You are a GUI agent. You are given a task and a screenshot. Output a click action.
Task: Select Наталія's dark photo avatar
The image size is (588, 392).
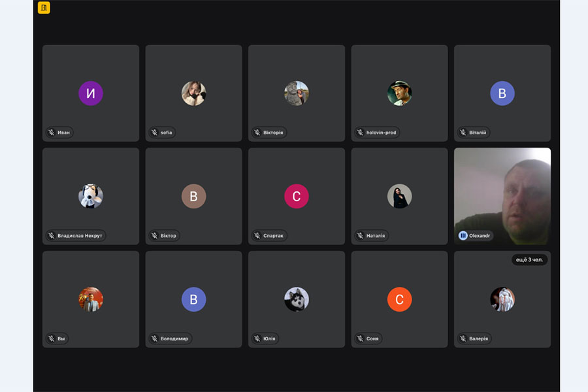(399, 196)
